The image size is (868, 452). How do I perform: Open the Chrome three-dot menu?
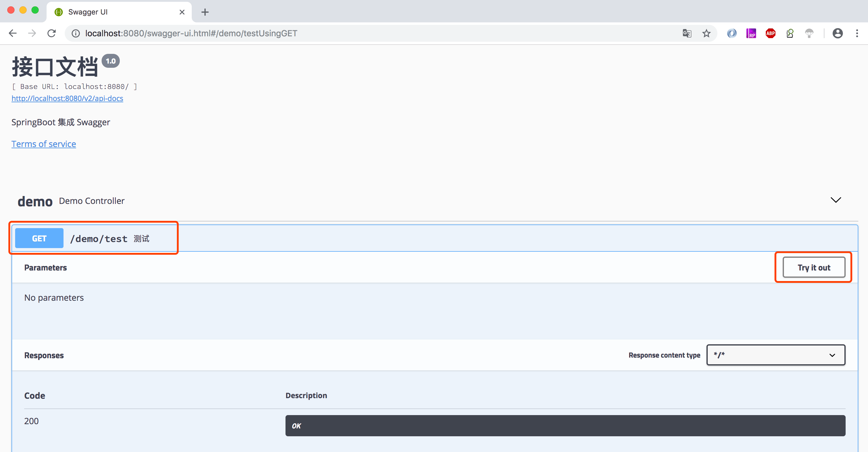[x=857, y=33]
